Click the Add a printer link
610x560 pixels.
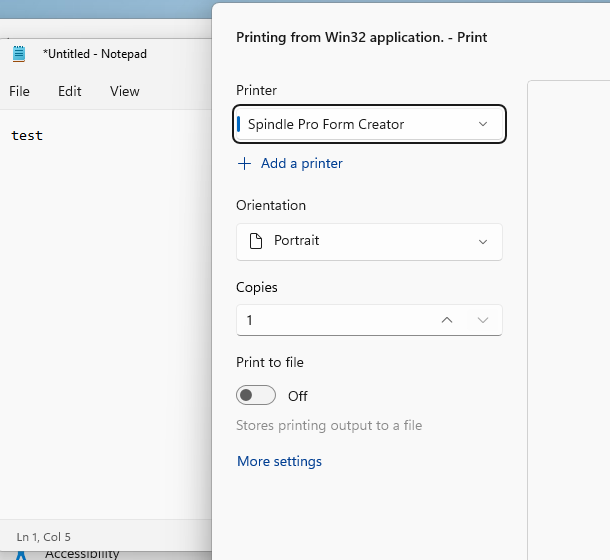click(x=301, y=163)
